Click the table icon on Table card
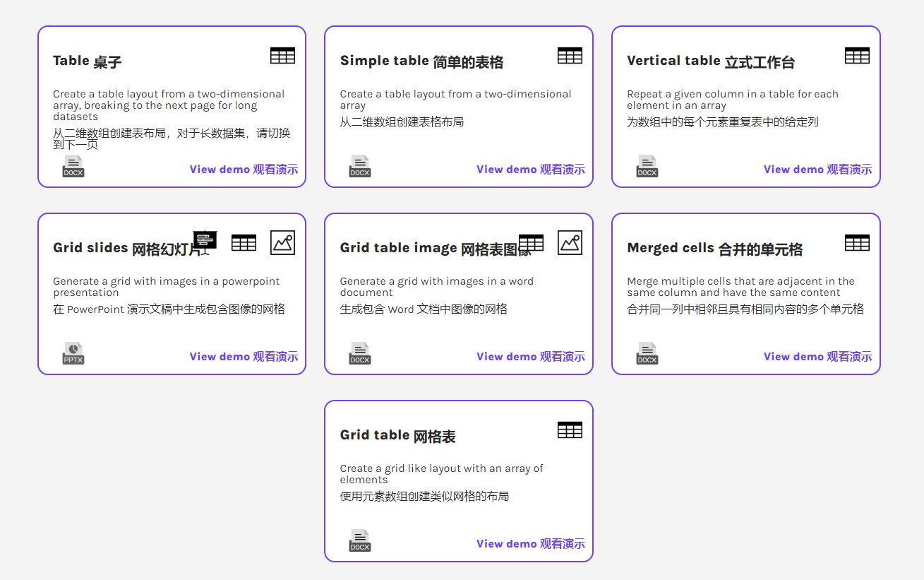The width and height of the screenshot is (924, 580). (x=282, y=56)
